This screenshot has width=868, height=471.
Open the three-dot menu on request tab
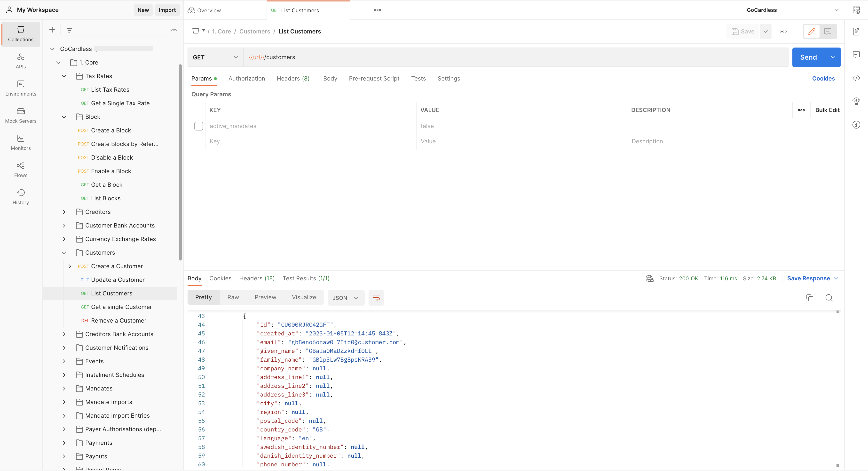click(x=377, y=10)
